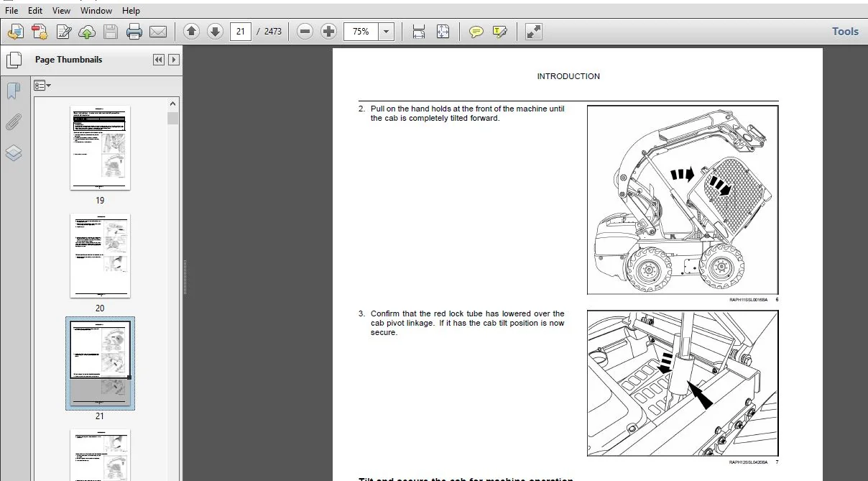This screenshot has height=481, width=868.
Task: Click the Create PDF icon
Action: click(x=40, y=32)
